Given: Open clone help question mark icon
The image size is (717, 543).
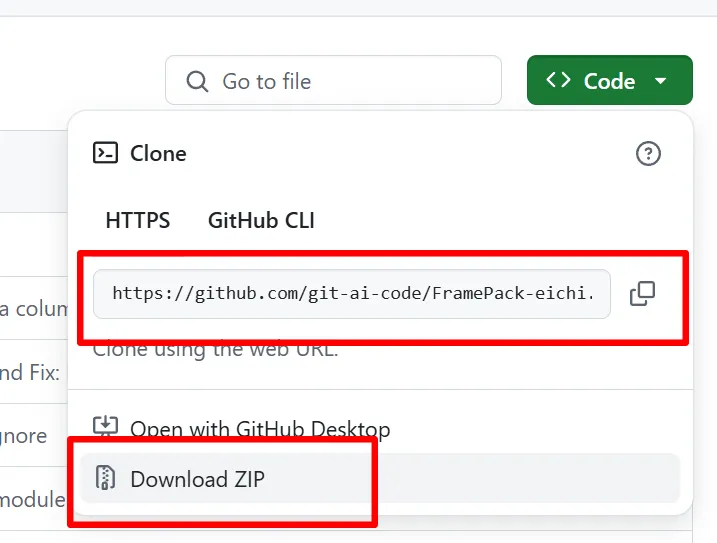Looking at the screenshot, I should (648, 154).
